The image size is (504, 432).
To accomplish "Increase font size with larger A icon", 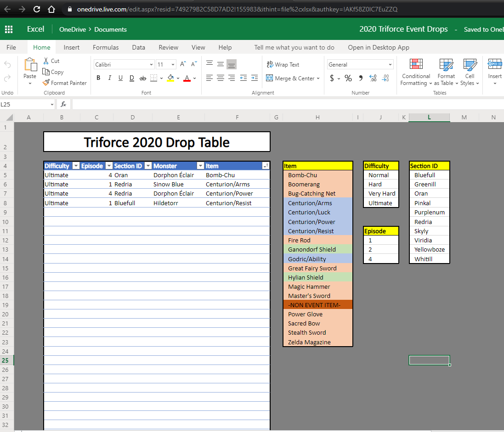I will [183, 64].
